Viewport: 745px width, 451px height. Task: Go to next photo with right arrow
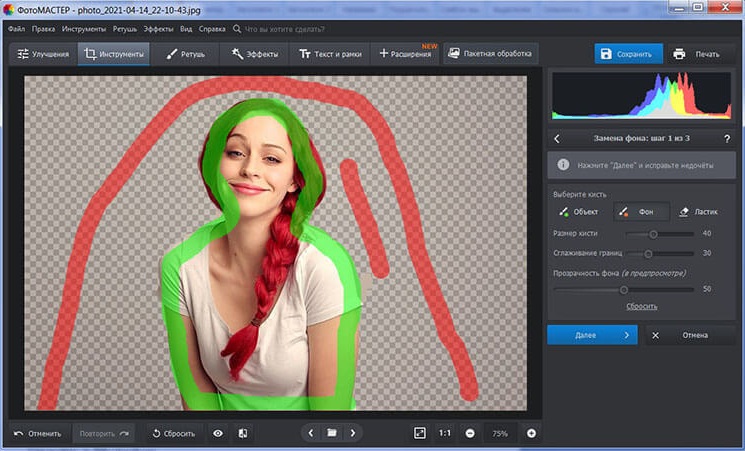353,433
